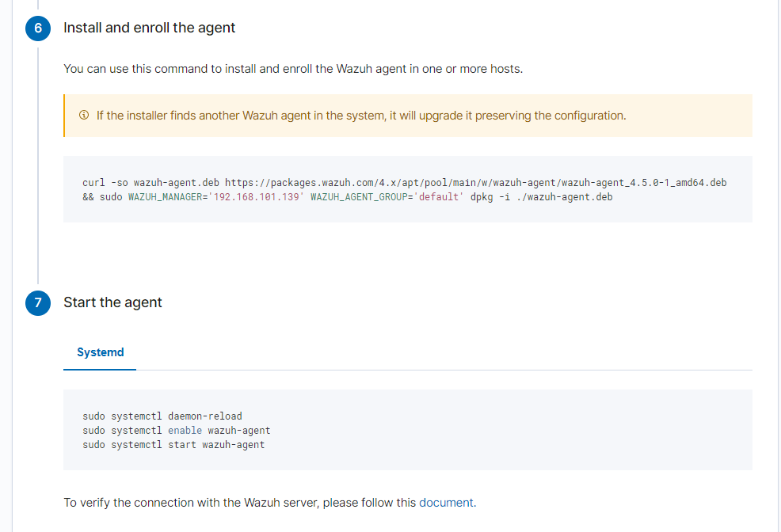Click the "Start the agent" heading
The height and width of the screenshot is (532, 781).
[112, 302]
